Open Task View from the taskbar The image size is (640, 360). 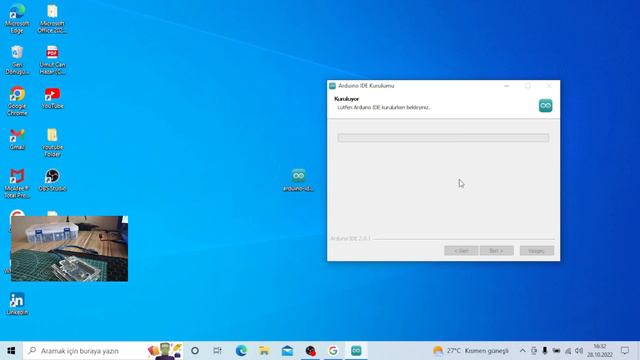[218, 351]
